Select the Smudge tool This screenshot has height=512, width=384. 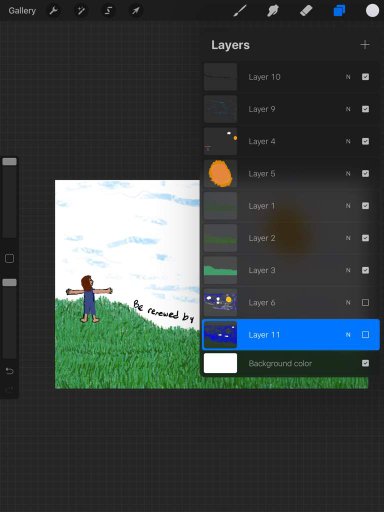click(x=273, y=11)
